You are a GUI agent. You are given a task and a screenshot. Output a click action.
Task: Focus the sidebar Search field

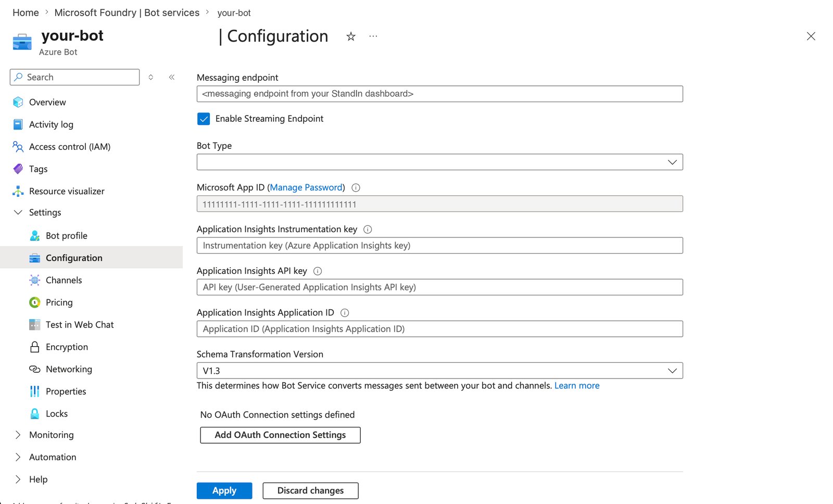pyautogui.click(x=74, y=77)
